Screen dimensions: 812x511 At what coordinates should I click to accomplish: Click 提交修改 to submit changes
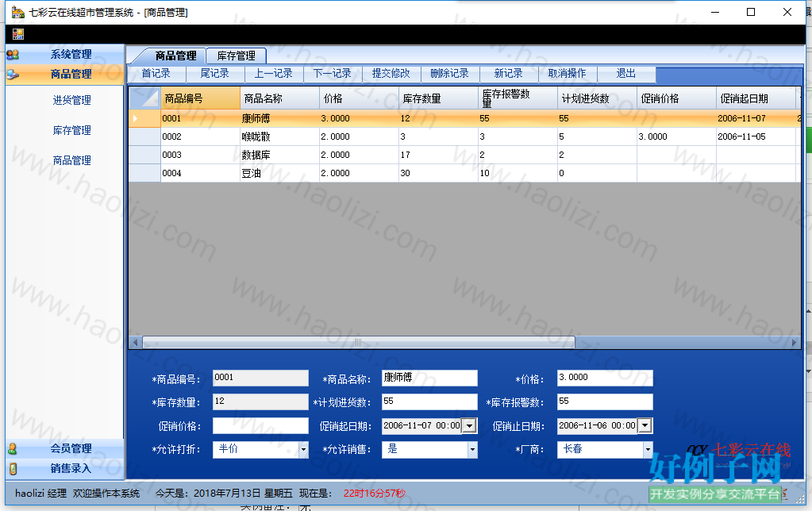[x=391, y=74]
